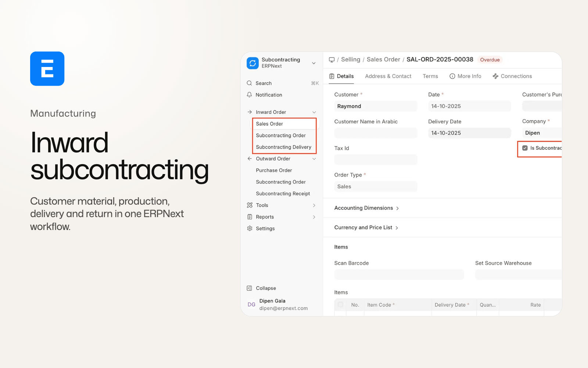The image size is (588, 368).
Task: Switch to the Address & Contact tab
Action: pos(388,76)
